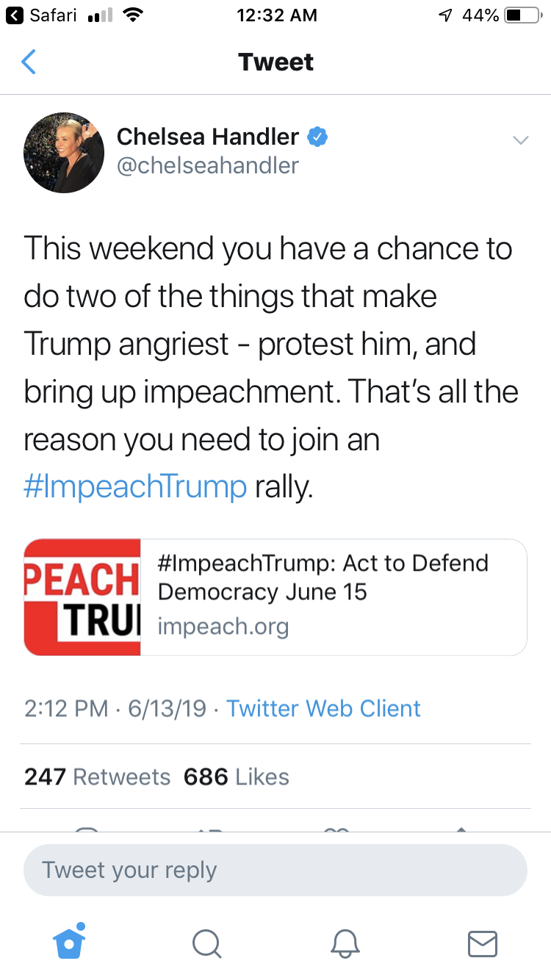Tap the @chelseahandler handle

tap(208, 165)
